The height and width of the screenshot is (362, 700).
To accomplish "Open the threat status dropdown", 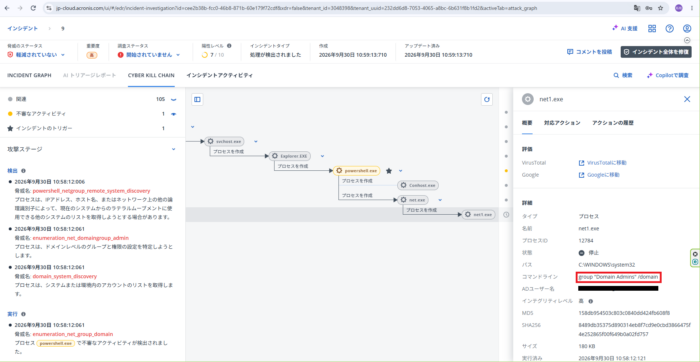I will pyautogui.click(x=36, y=55).
